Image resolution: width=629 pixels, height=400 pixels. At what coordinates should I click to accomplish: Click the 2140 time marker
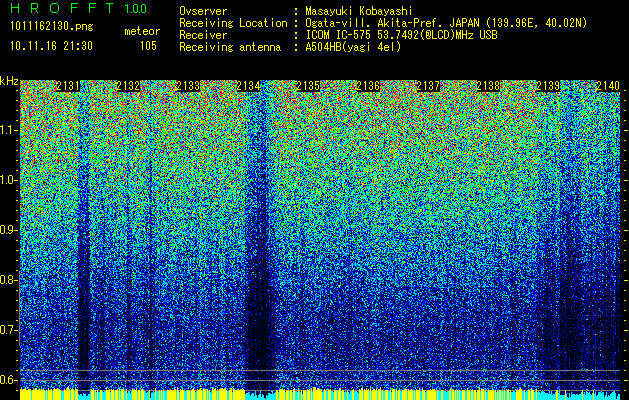(x=608, y=86)
